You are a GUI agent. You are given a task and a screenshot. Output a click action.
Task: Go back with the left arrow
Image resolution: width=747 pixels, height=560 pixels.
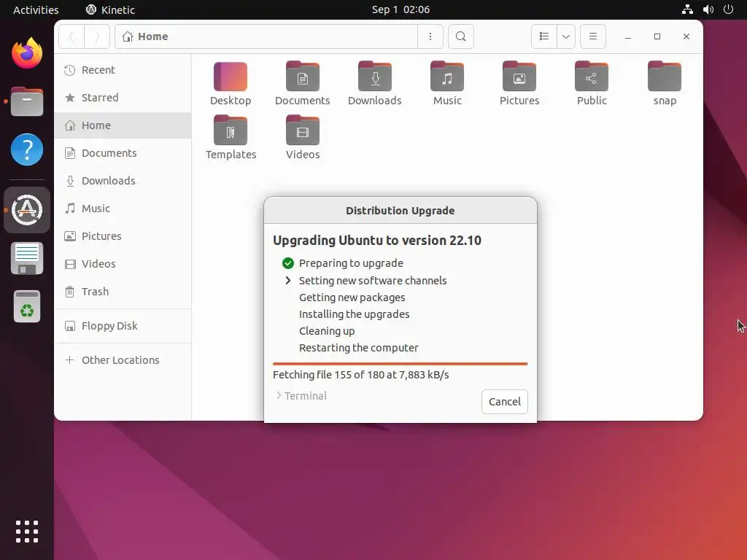[x=72, y=36]
